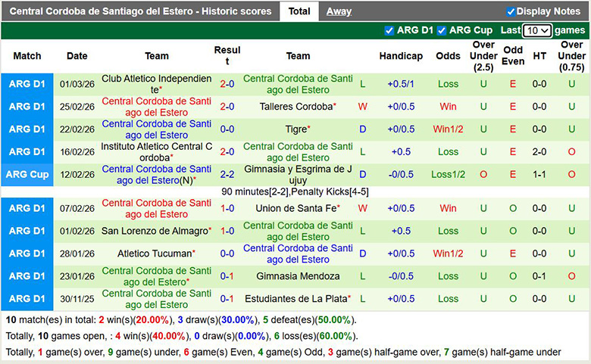Switch to the Total tab
This screenshot has height=364, width=591.
click(299, 11)
